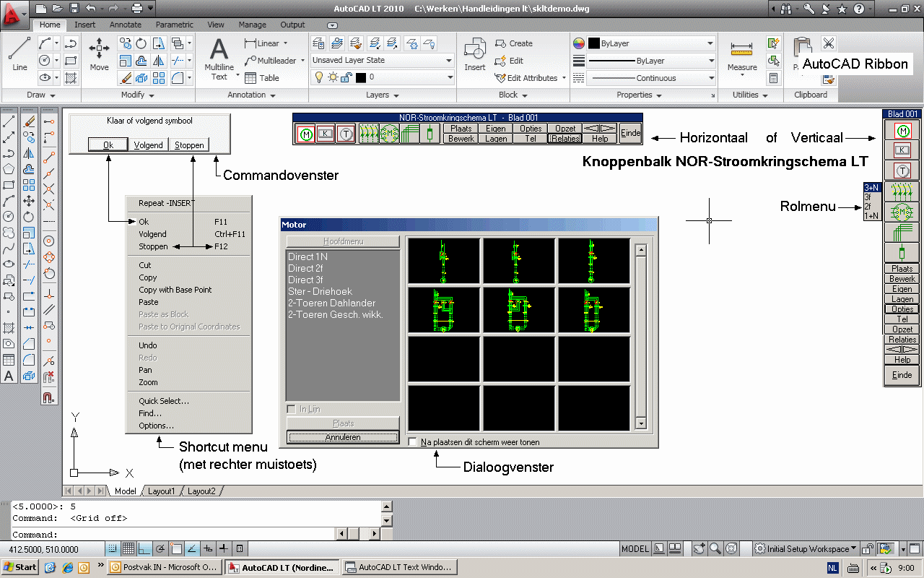Screen dimensions: 924x578
Task: Select the Erase tool in Modify panel
Action: 126,77
